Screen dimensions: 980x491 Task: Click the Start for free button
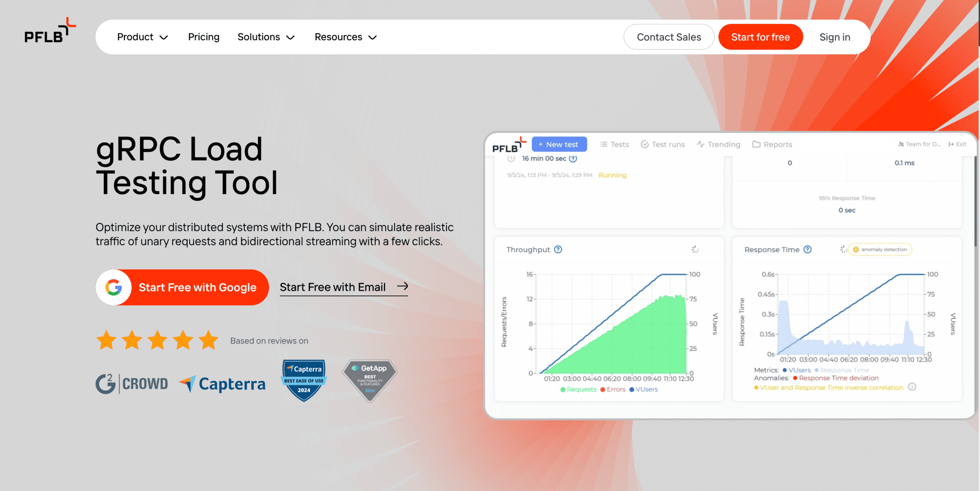[x=760, y=37]
